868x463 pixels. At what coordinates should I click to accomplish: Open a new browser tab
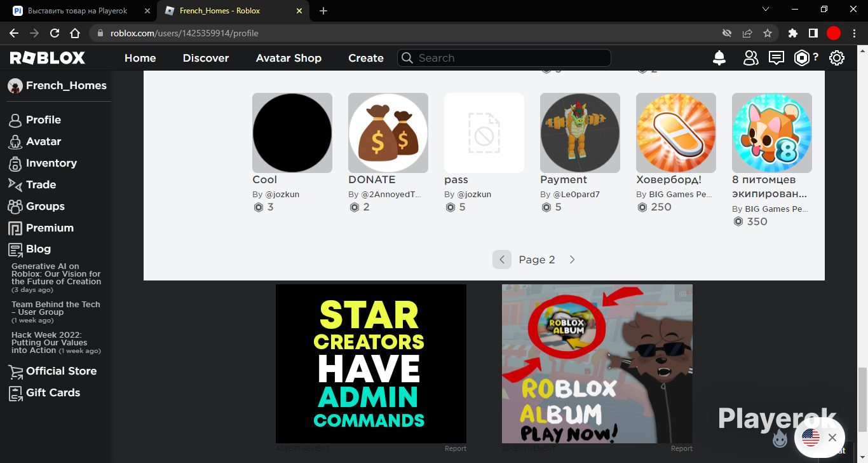point(323,11)
